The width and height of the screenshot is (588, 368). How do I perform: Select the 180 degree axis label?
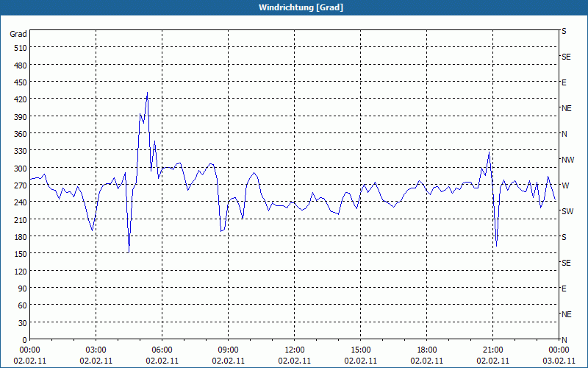[x=21, y=237]
